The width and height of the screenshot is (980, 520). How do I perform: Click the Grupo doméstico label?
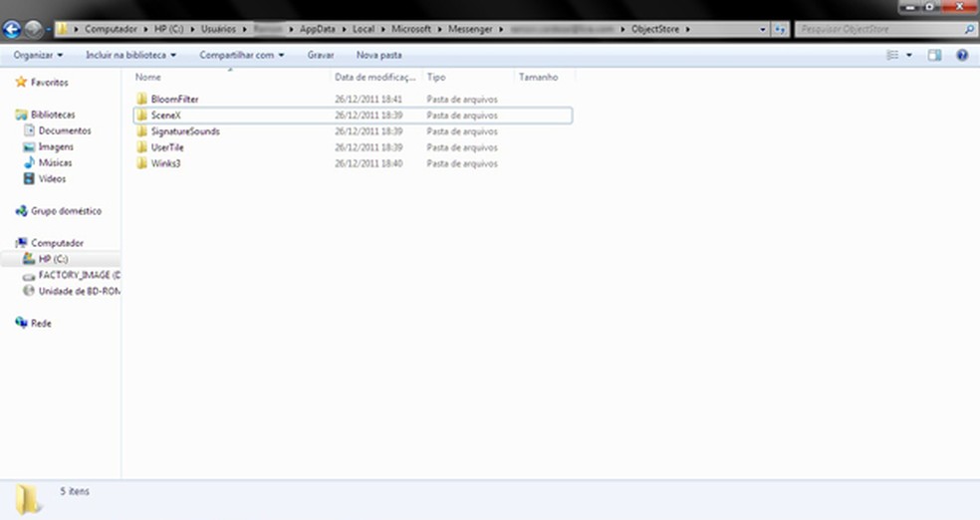tap(67, 210)
